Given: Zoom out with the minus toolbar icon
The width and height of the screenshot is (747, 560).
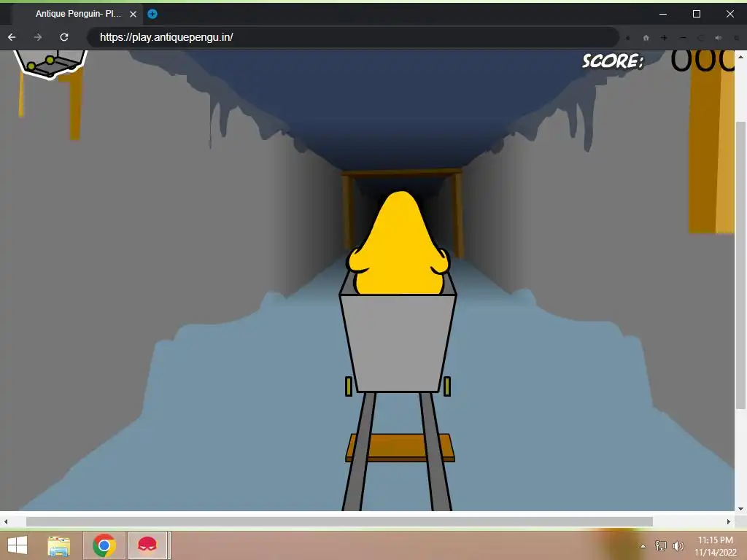Looking at the screenshot, I should tap(683, 38).
